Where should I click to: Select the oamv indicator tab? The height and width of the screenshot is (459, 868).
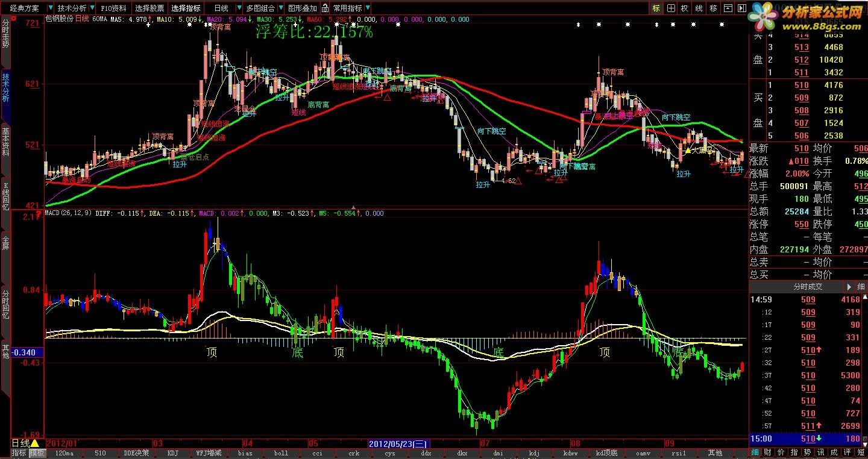click(x=643, y=453)
